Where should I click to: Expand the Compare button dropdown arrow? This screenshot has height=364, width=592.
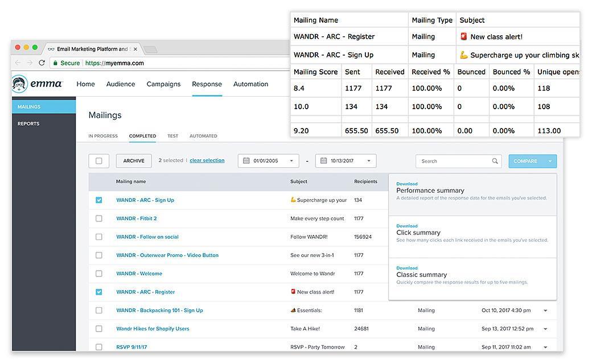coord(550,161)
